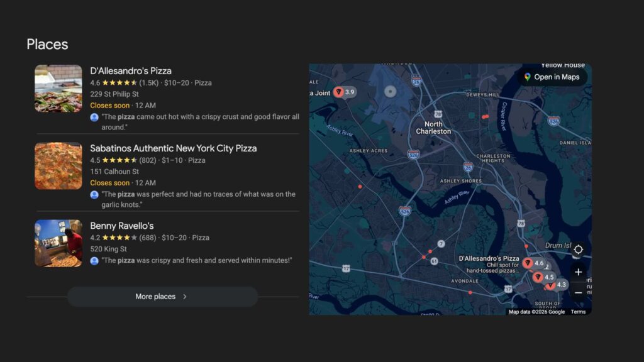Click the route 7 shield marker on the map
The width and height of the screenshot is (644, 362).
point(442,243)
